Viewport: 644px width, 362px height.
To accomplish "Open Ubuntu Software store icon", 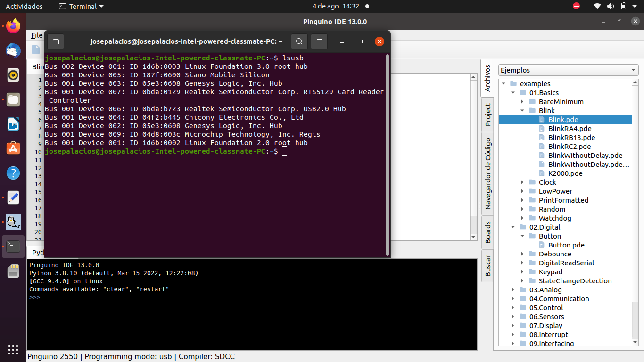I will tap(13, 148).
